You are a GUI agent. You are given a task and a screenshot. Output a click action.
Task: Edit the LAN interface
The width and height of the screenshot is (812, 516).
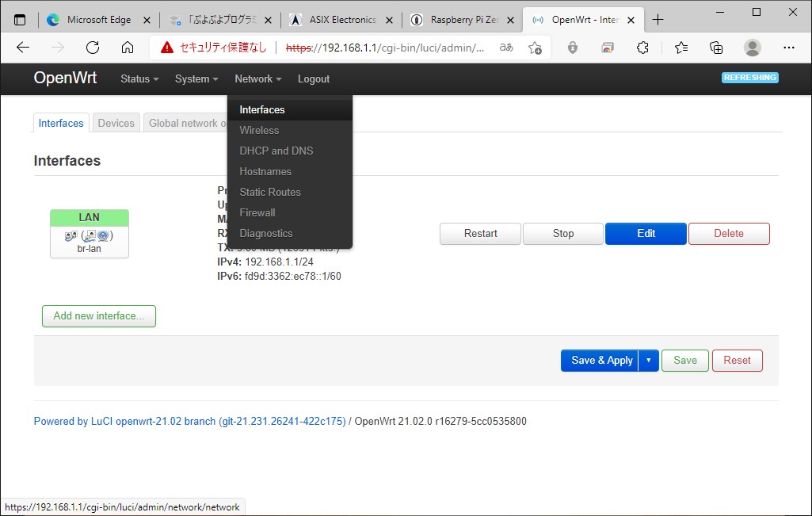[x=646, y=234]
